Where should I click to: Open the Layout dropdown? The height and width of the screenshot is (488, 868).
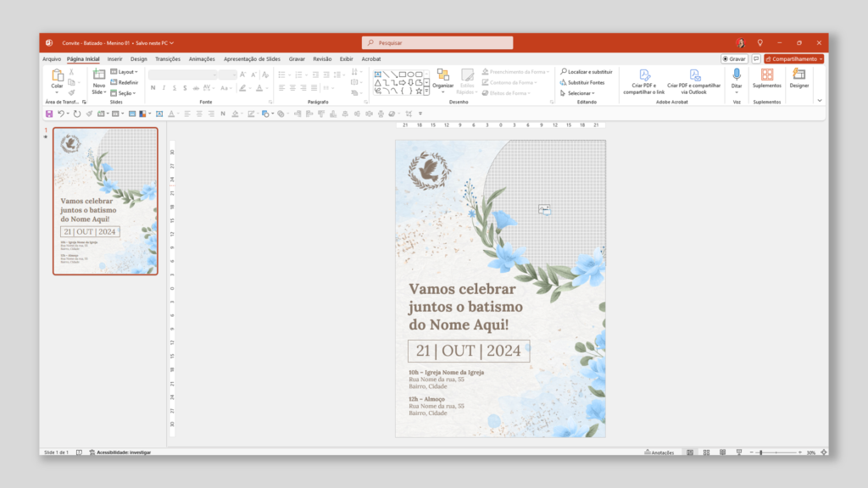124,72
